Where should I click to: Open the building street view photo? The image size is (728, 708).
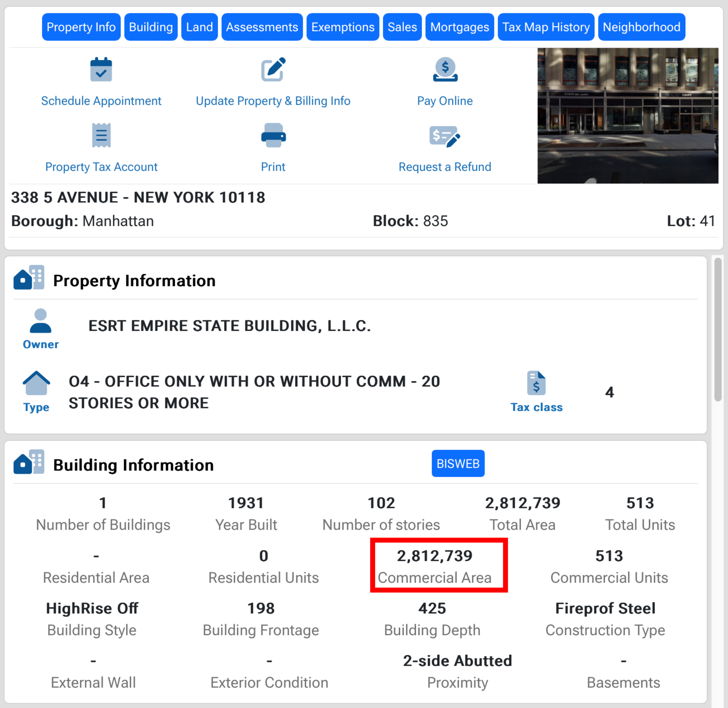[628, 116]
